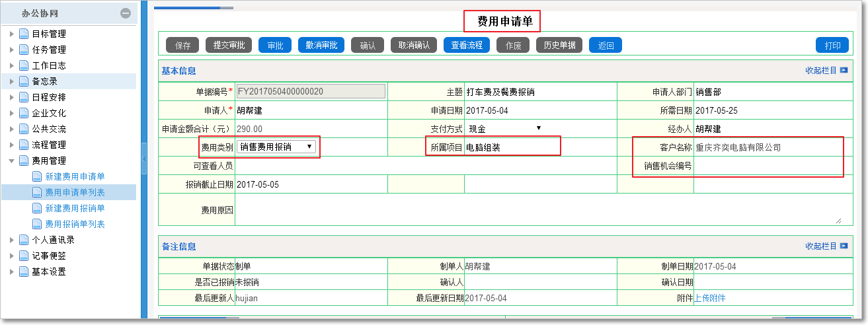Click the 企业文化 tree item label

click(49, 113)
